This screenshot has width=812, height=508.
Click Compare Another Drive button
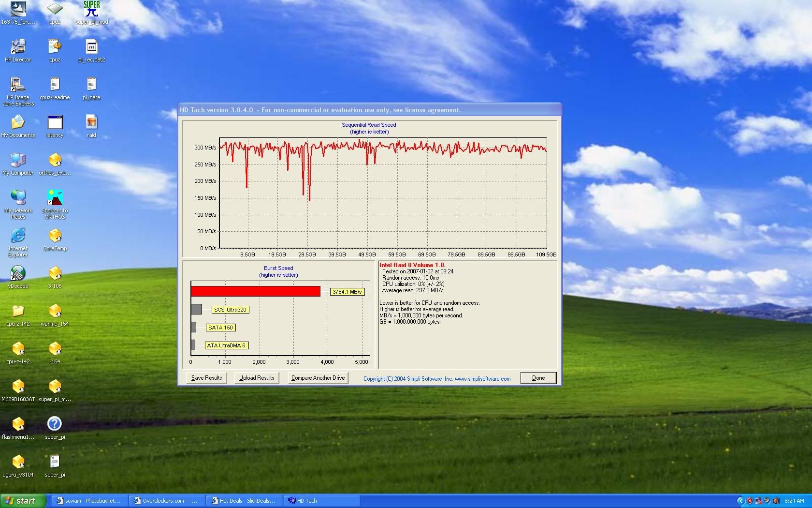coord(318,378)
